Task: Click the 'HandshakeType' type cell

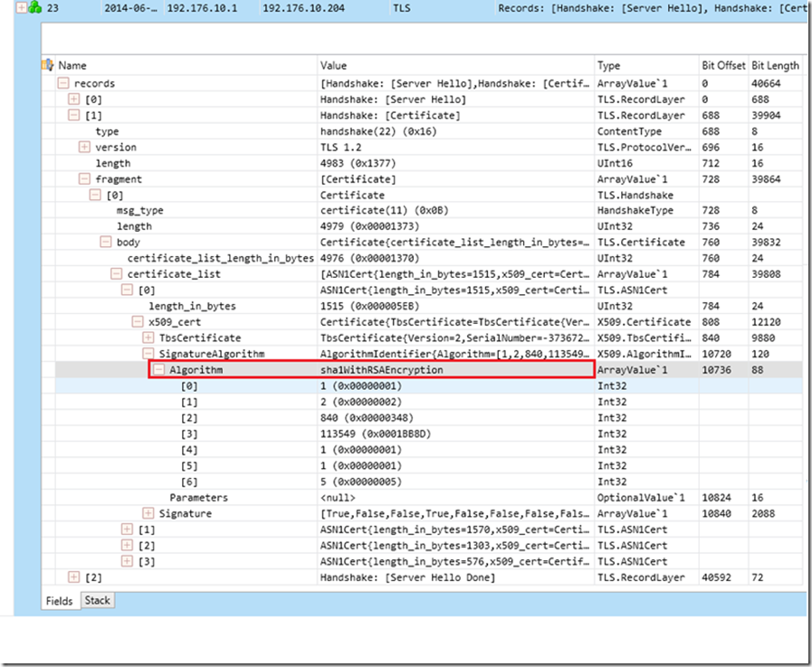Action: [x=635, y=210]
